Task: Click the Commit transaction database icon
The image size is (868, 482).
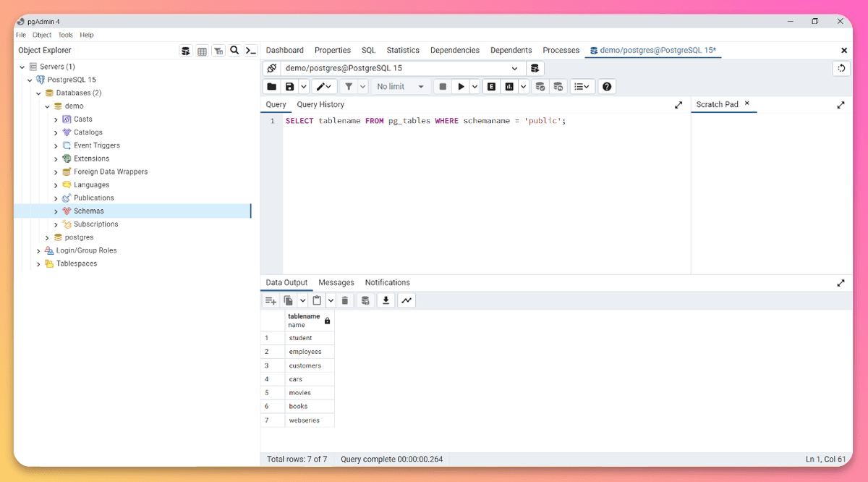Action: [540, 87]
